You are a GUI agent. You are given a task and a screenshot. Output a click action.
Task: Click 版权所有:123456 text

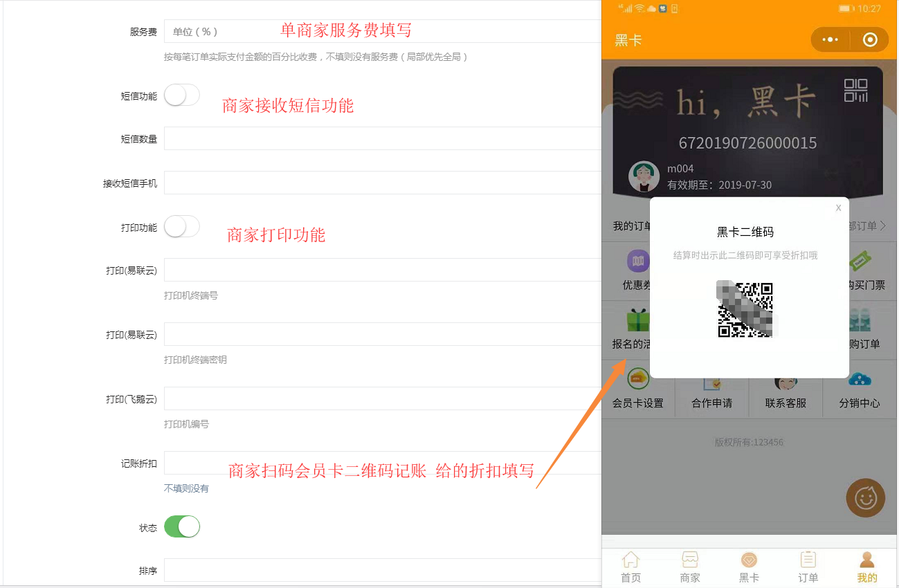click(749, 442)
